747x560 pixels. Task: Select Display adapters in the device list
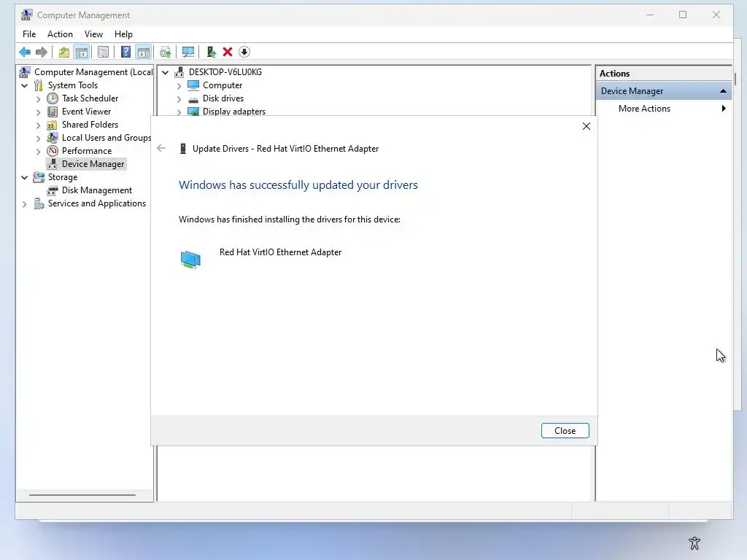(234, 112)
